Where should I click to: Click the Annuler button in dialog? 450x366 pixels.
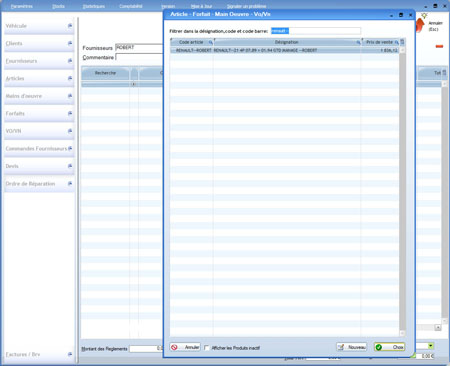click(x=185, y=347)
